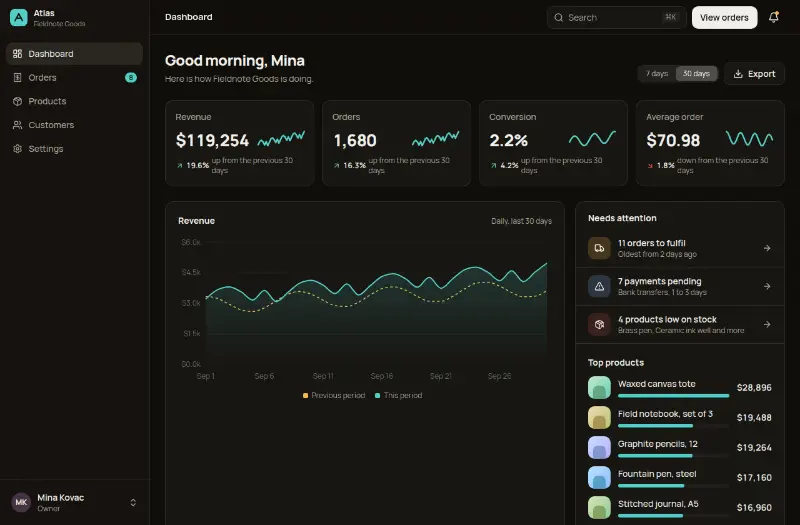This screenshot has width=800, height=525.
Task: Click the warning triangle icon
Action: [599, 286]
